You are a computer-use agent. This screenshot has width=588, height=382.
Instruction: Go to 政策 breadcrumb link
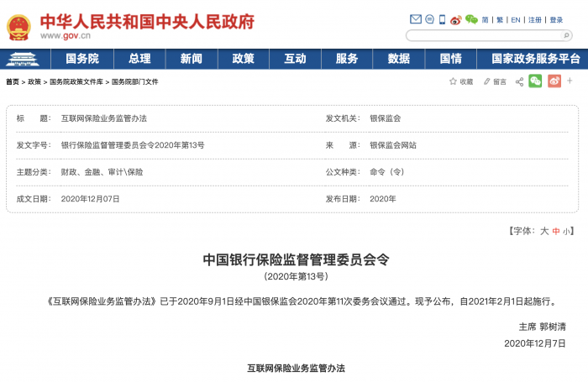tap(34, 81)
